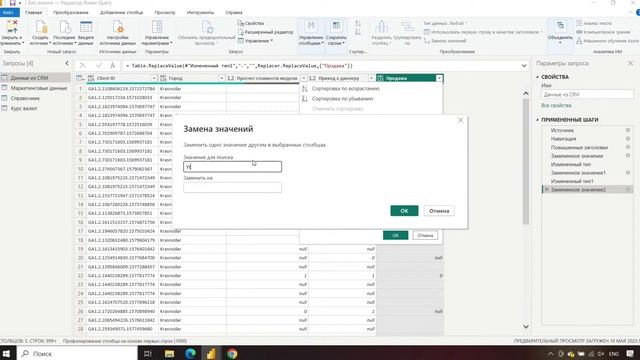Click Group By (Группировать по) icon
The width and height of the screenshot is (640, 360).
[x=407, y=27]
